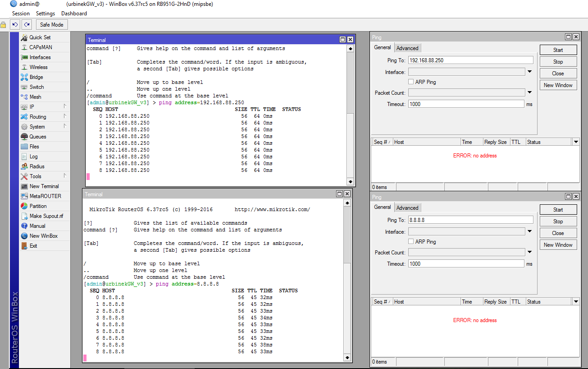Stop the ping to 192.168.88.250
The height and width of the screenshot is (369, 588).
coord(558,61)
